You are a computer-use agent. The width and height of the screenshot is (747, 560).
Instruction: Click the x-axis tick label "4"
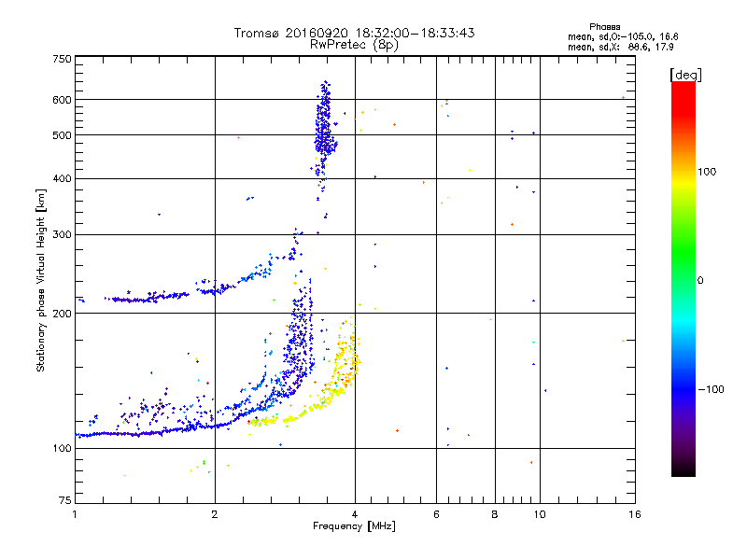coord(355,514)
